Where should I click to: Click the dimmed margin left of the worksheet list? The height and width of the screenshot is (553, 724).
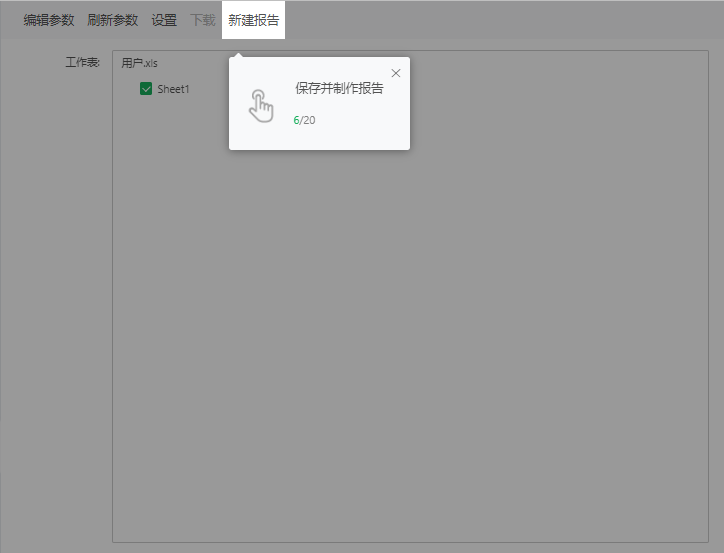pyautogui.click(x=55, y=300)
